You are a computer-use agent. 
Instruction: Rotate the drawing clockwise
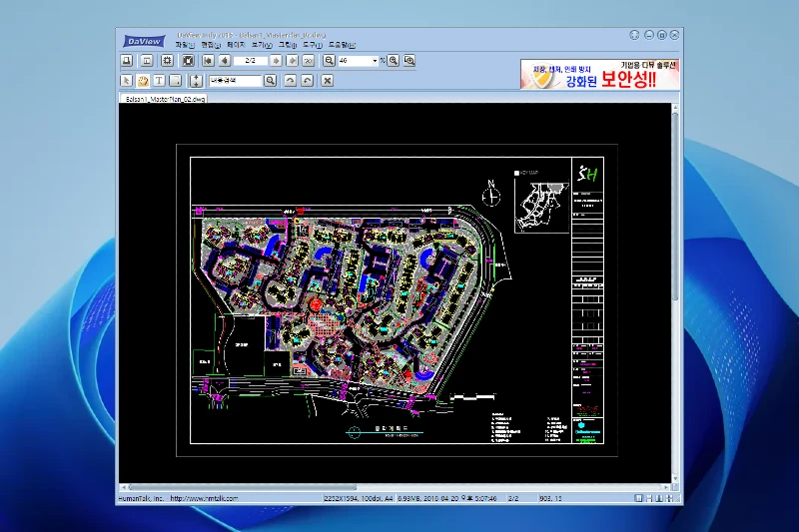pos(290,81)
